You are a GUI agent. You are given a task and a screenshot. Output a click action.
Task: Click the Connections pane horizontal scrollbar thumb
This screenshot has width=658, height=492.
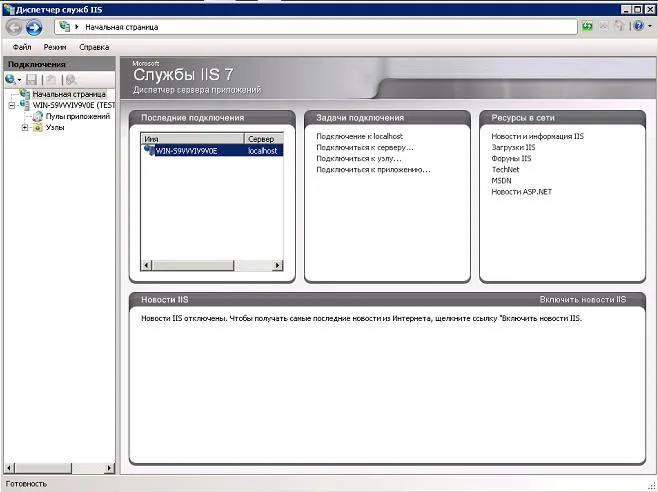point(43,468)
